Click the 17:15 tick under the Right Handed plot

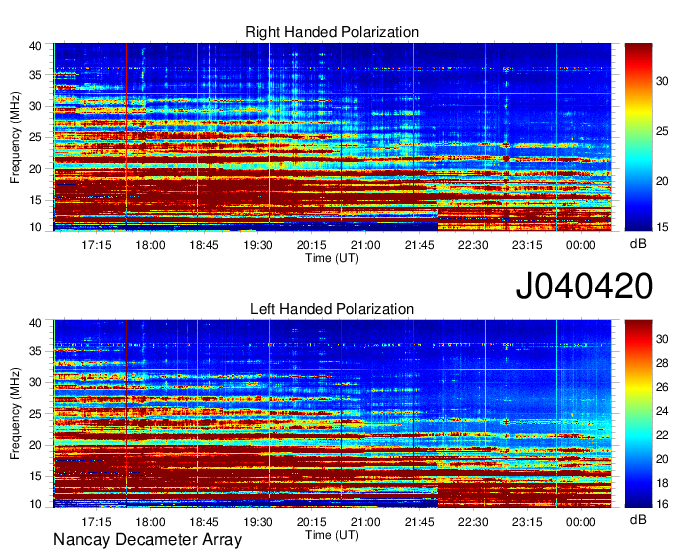coord(96,245)
